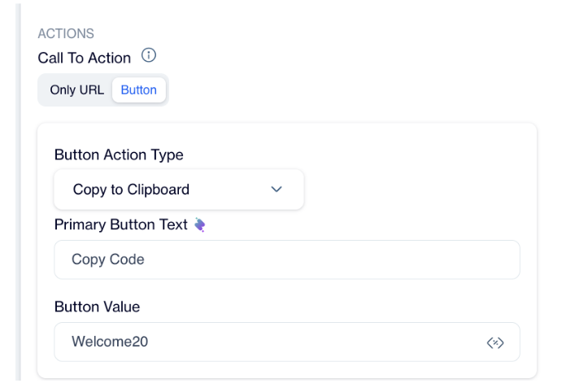Click the ACTIONS section heading

point(66,34)
